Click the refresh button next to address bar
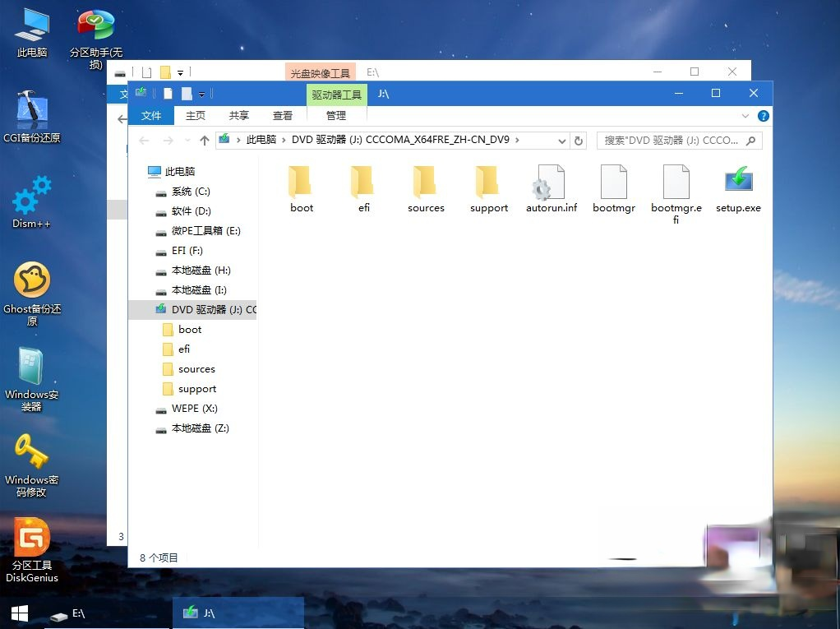 click(x=579, y=140)
